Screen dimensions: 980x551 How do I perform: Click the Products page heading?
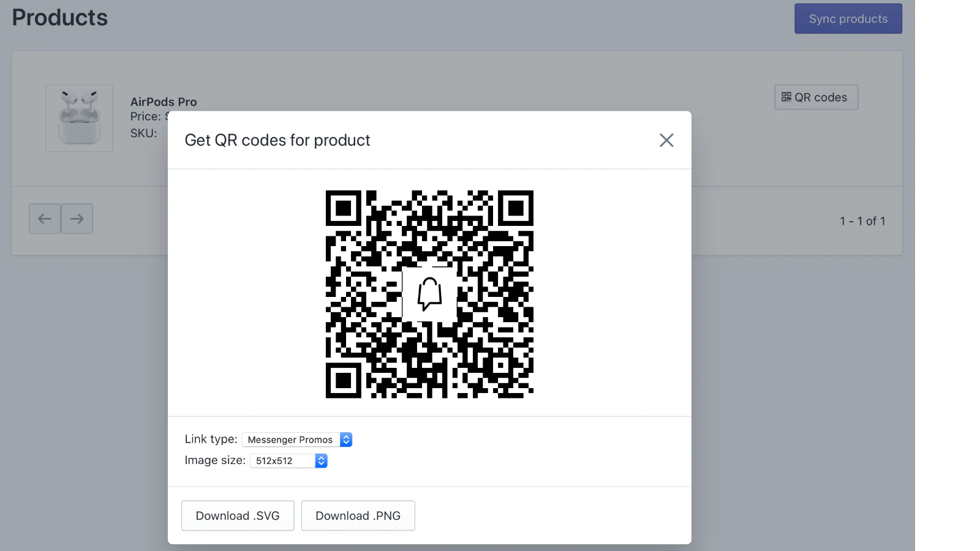point(60,17)
